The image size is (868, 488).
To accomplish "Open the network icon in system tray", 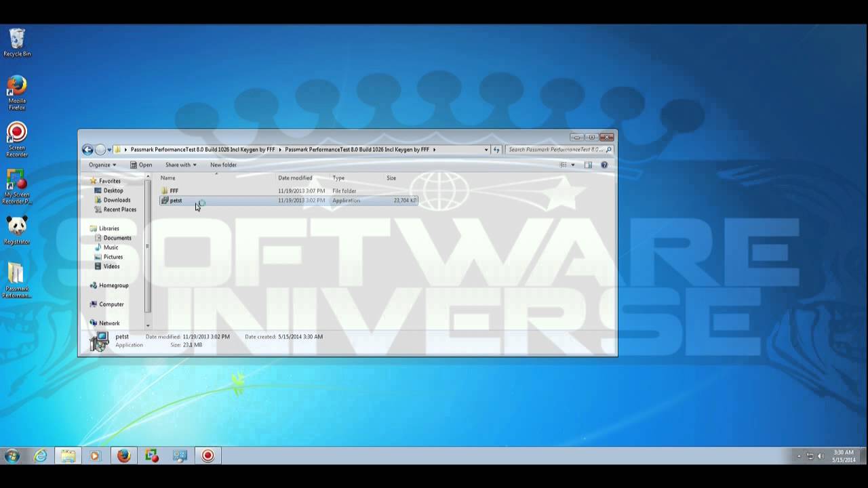I will (810, 456).
